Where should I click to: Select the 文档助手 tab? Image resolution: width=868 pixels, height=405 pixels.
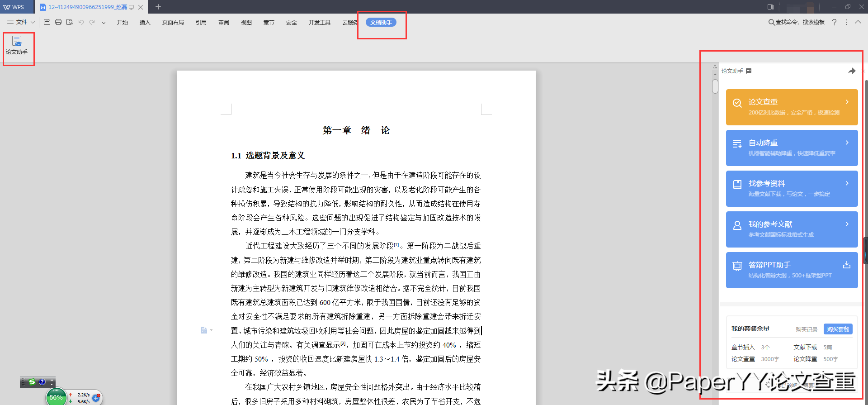(x=381, y=23)
